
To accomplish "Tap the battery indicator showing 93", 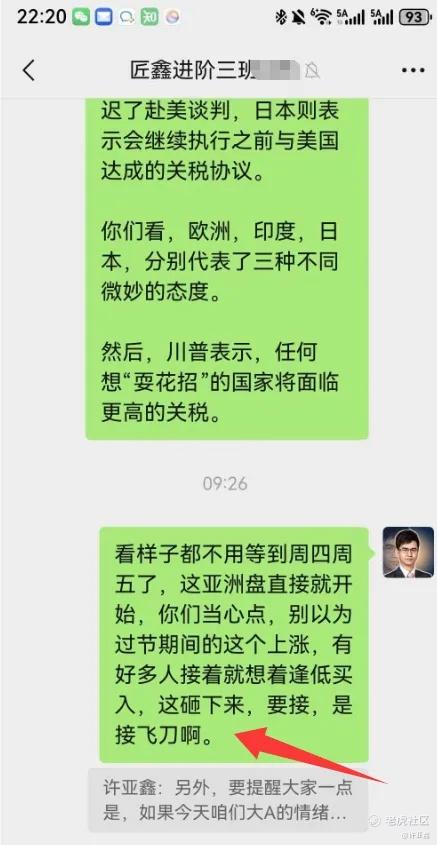I will point(413,17).
